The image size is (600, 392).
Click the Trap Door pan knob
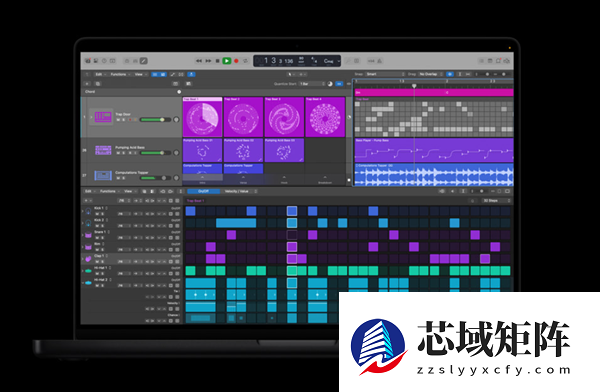point(176,119)
